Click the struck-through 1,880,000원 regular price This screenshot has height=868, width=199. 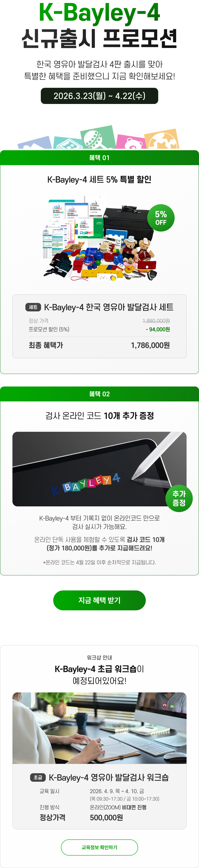(x=156, y=321)
